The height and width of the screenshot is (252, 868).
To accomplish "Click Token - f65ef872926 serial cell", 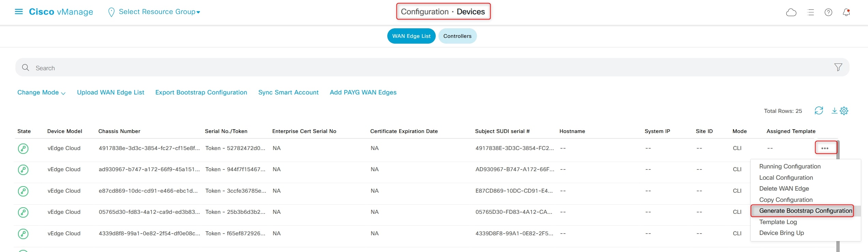I will 235,234.
